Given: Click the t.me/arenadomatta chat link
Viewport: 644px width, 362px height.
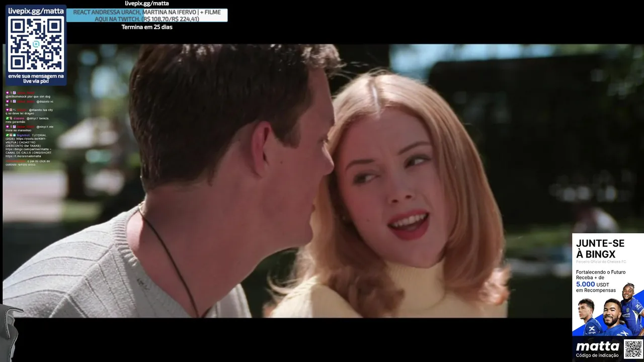Looking at the screenshot, I should pos(23,156).
